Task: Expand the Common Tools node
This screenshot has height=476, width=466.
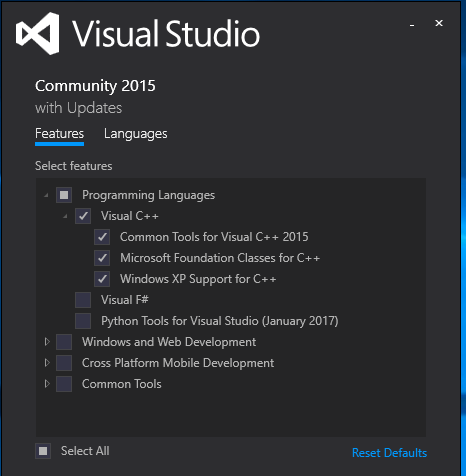Action: pos(47,384)
